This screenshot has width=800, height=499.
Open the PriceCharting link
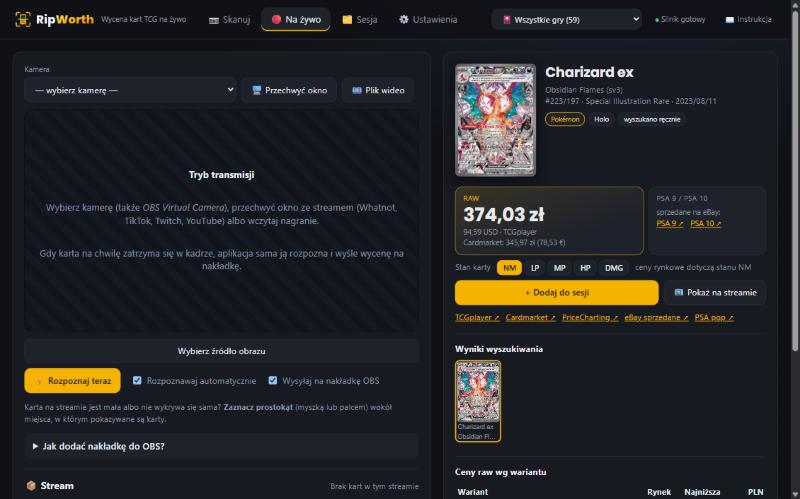[x=590, y=317]
